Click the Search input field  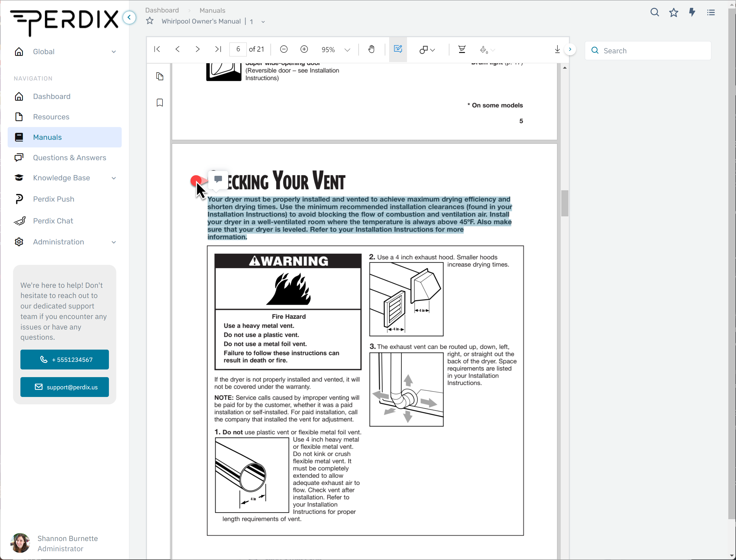click(x=648, y=51)
